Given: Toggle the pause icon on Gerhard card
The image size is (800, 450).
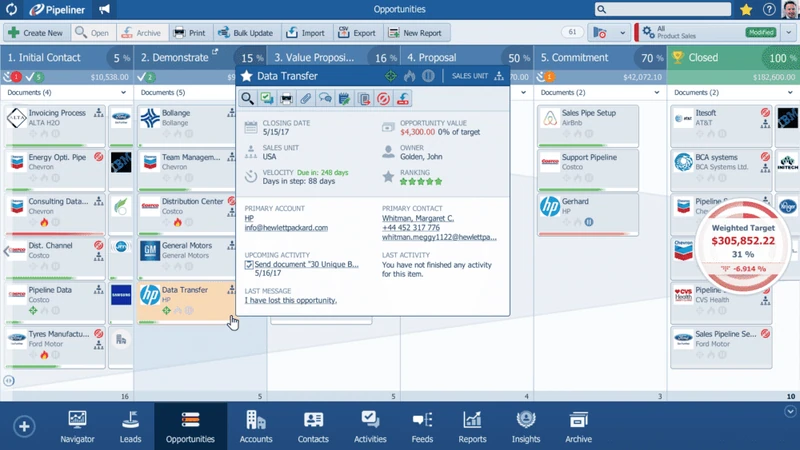Looking at the screenshot, I should (589, 222).
